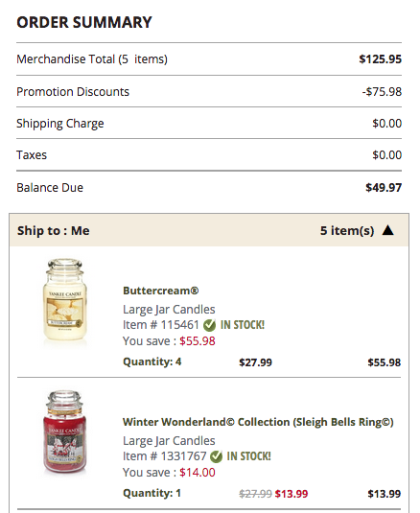Screen dimensions: 420x513
Task: Click the Merchandise Total $125.95 amount
Action: click(380, 58)
